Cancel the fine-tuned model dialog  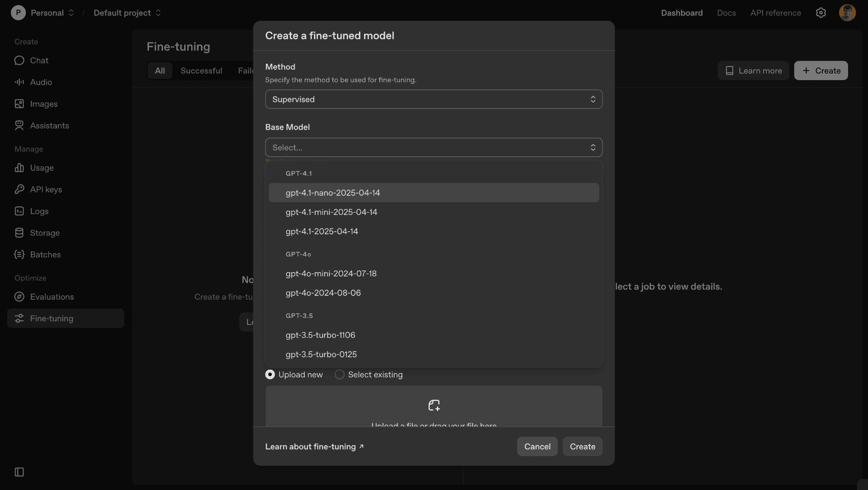point(537,446)
